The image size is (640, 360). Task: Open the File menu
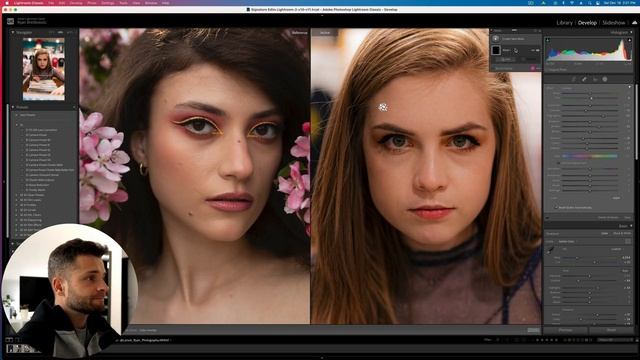point(51,3)
